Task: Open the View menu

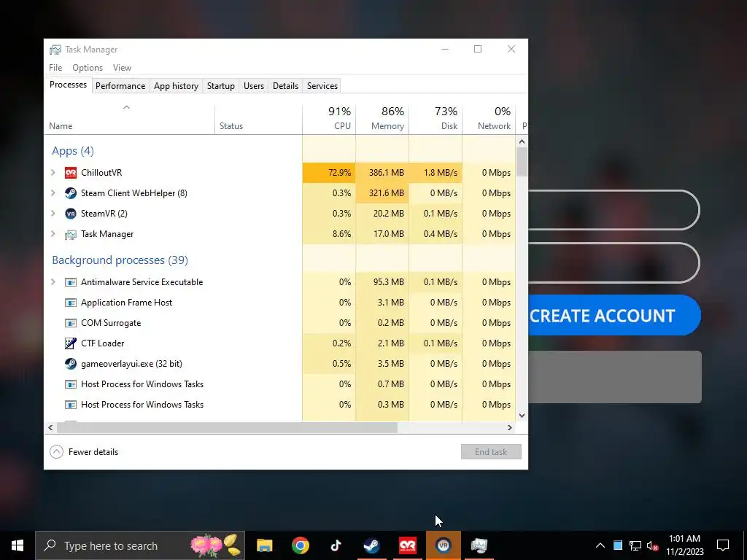Action: (122, 68)
